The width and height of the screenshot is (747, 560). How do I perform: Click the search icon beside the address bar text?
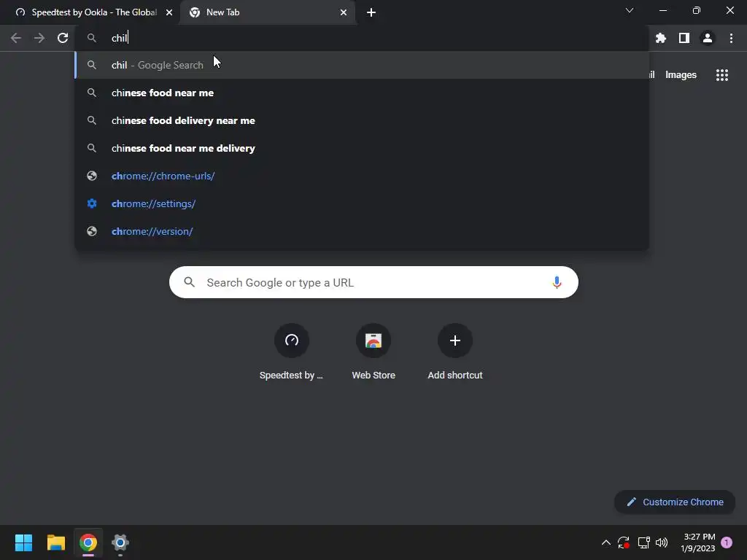(x=91, y=38)
